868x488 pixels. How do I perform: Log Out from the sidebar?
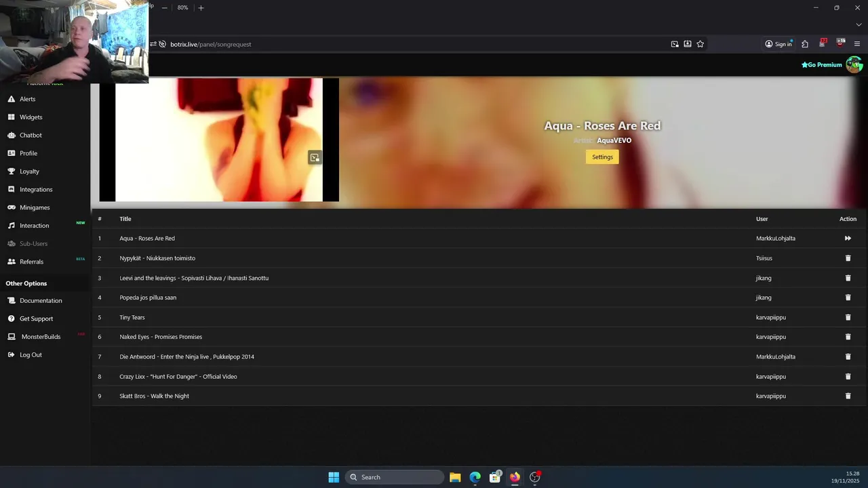pyautogui.click(x=31, y=354)
